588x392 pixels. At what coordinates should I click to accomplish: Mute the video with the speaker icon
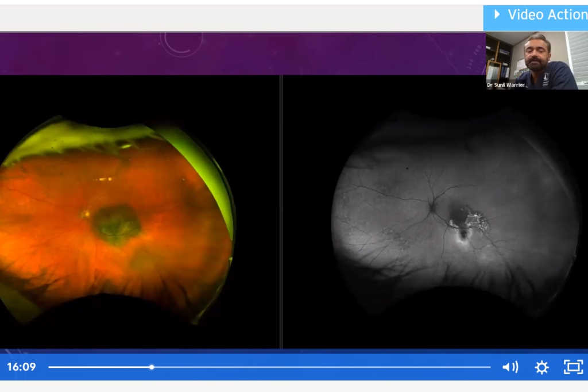click(x=510, y=367)
